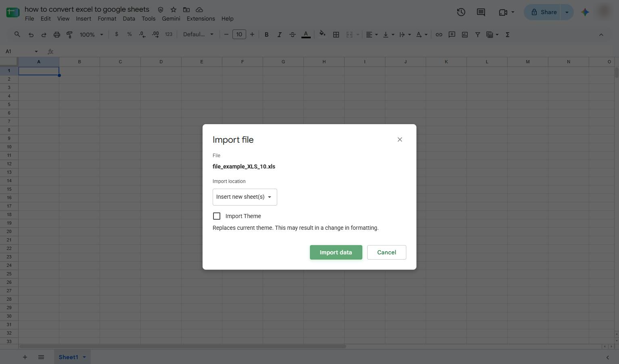Image resolution: width=619 pixels, height=364 pixels.
Task: Close the Import file dialog
Action: coord(400,139)
